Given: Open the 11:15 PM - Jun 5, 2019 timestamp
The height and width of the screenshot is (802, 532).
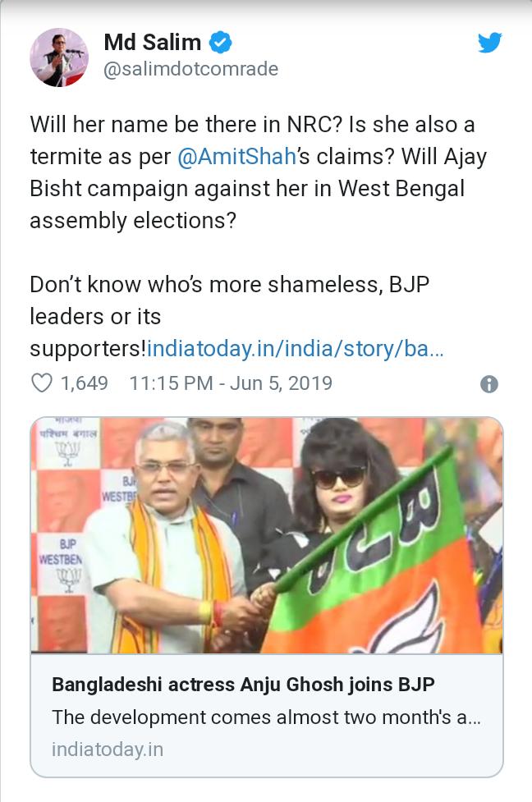Looking at the screenshot, I should click(231, 383).
